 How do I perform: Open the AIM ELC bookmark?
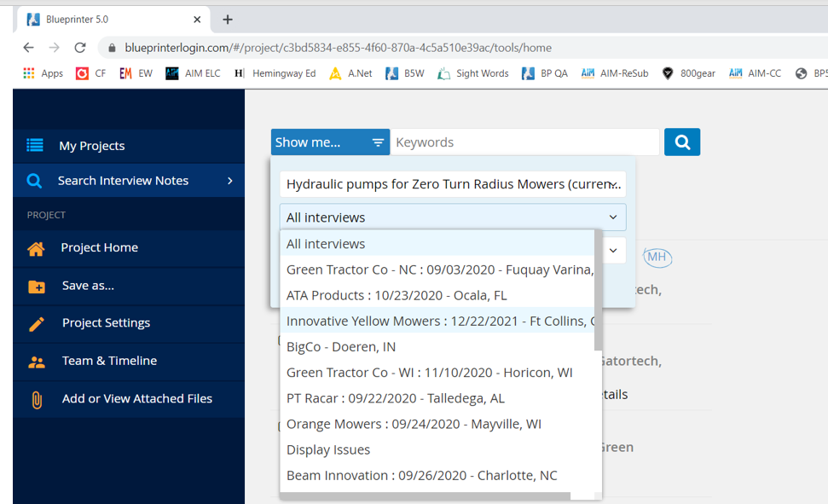(x=193, y=73)
